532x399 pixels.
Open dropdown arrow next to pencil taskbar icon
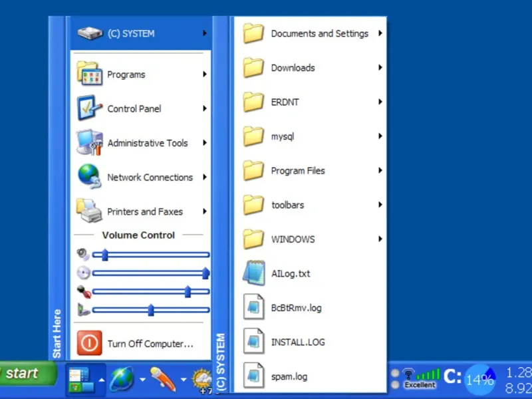(184, 379)
